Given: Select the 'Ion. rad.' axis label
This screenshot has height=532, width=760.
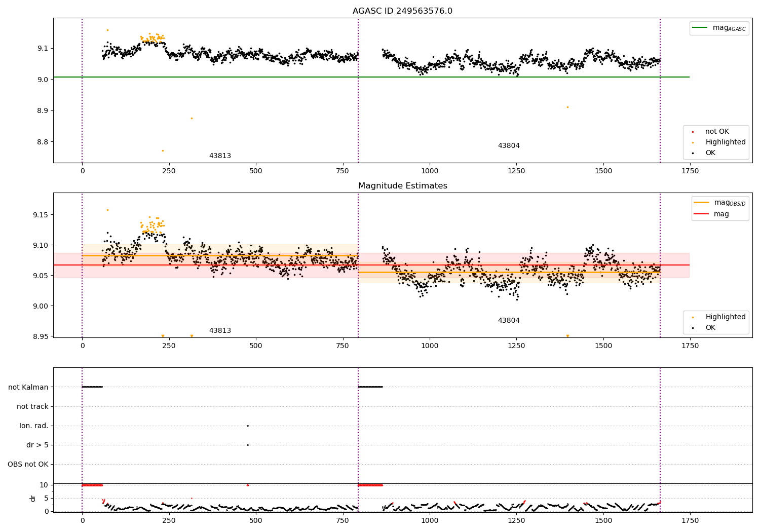Looking at the screenshot, I should [x=34, y=426].
